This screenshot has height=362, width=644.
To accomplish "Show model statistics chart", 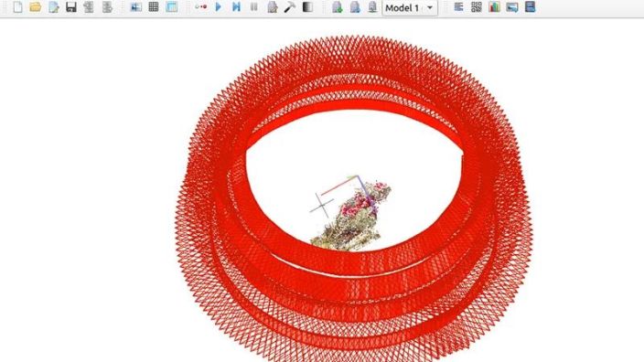I will click(494, 7).
